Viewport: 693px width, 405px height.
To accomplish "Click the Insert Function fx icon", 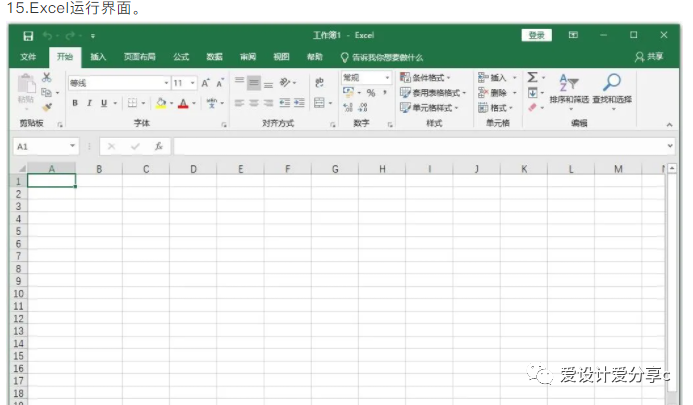I will coord(159,146).
